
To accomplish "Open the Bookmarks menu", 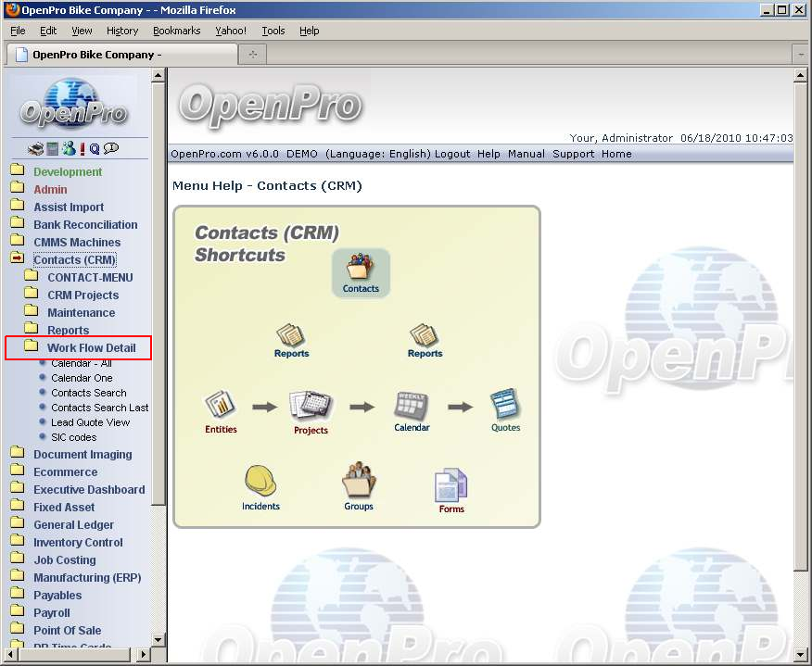I will 176,31.
